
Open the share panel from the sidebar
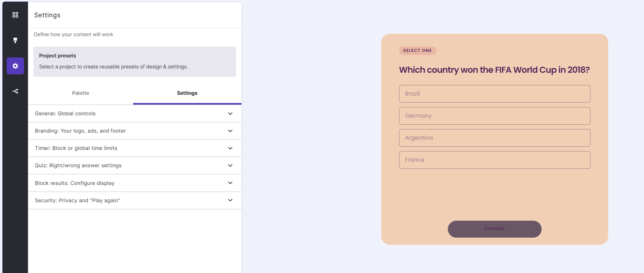click(x=15, y=91)
